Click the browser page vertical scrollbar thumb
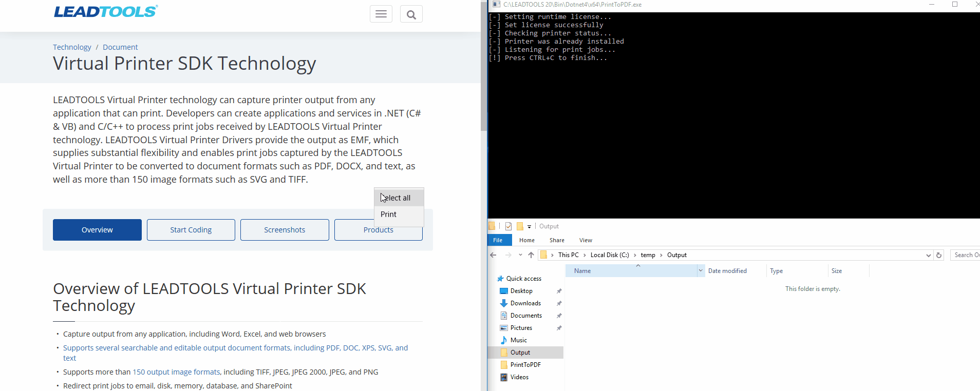Screen dimensions: 980x391 tap(483, 66)
